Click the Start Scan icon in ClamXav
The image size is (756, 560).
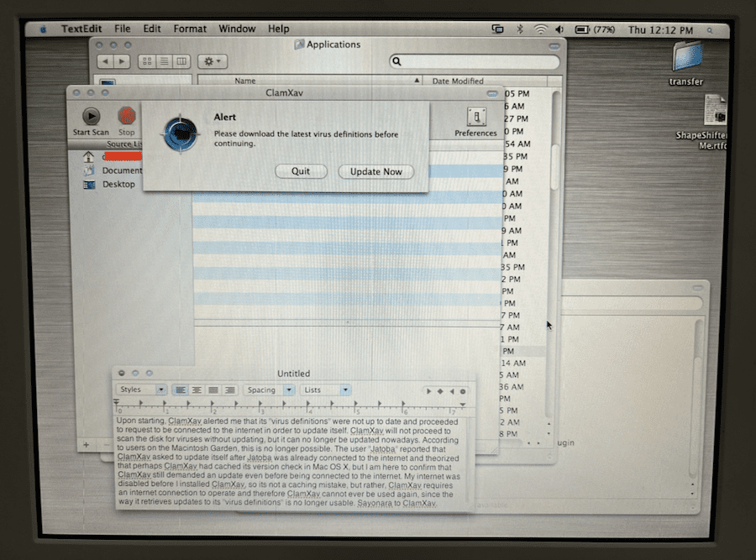pos(91,116)
